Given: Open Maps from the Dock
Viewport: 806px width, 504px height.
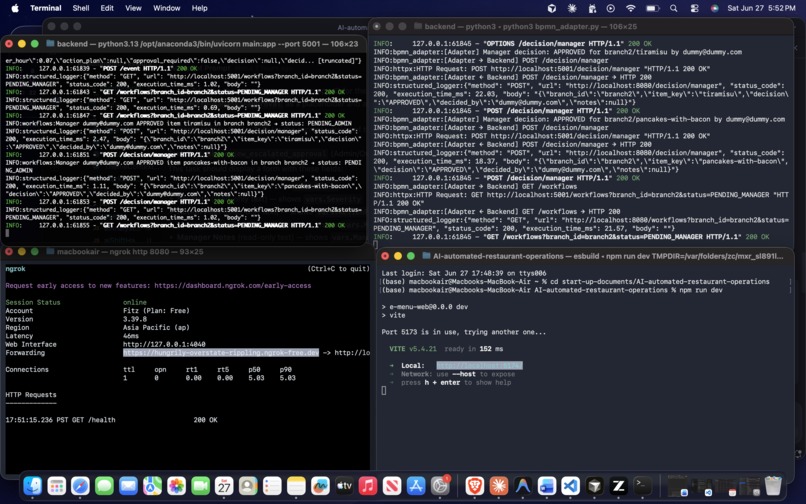Looking at the screenshot, I should pyautogui.click(x=152, y=485).
